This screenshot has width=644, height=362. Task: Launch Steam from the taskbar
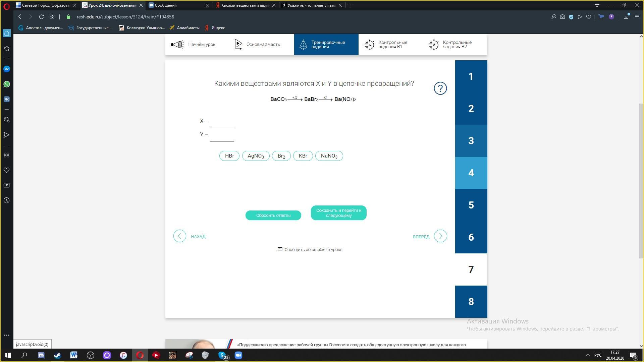point(57,355)
